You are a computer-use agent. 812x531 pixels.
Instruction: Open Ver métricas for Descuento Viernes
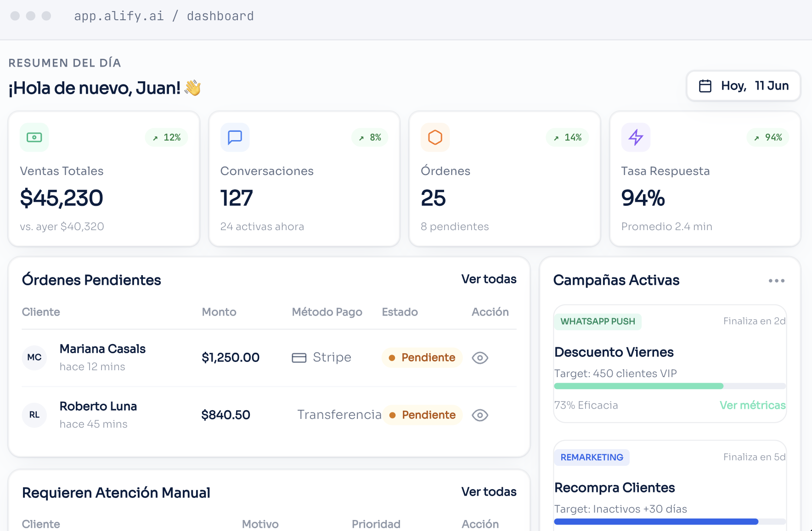pos(753,405)
